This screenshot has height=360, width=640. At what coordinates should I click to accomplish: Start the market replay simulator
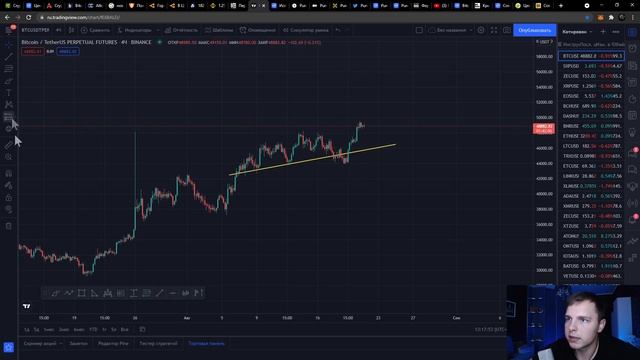click(306, 30)
